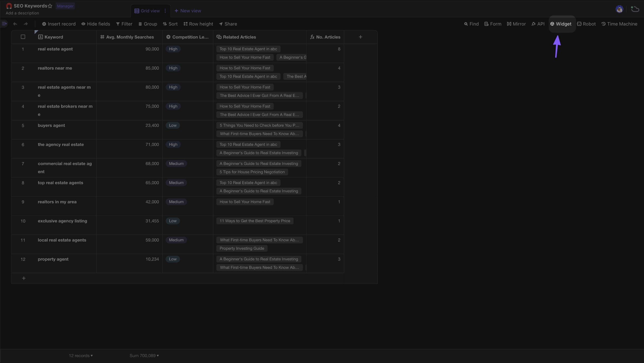This screenshot has width=644, height=363.
Task: Expand the 12 records count expander
Action: point(92,356)
